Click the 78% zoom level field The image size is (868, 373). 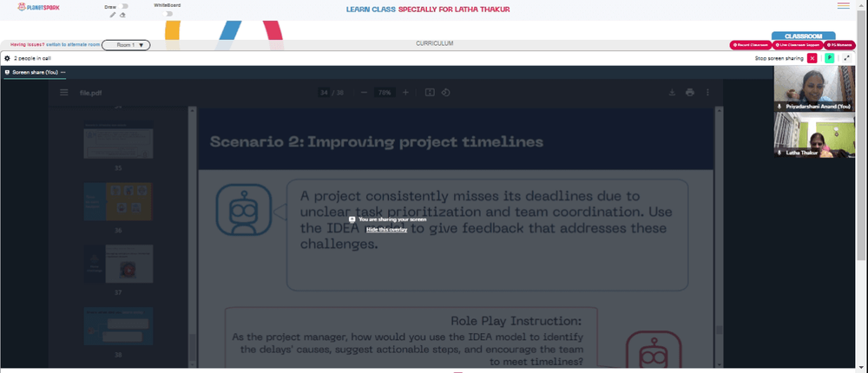pos(385,93)
